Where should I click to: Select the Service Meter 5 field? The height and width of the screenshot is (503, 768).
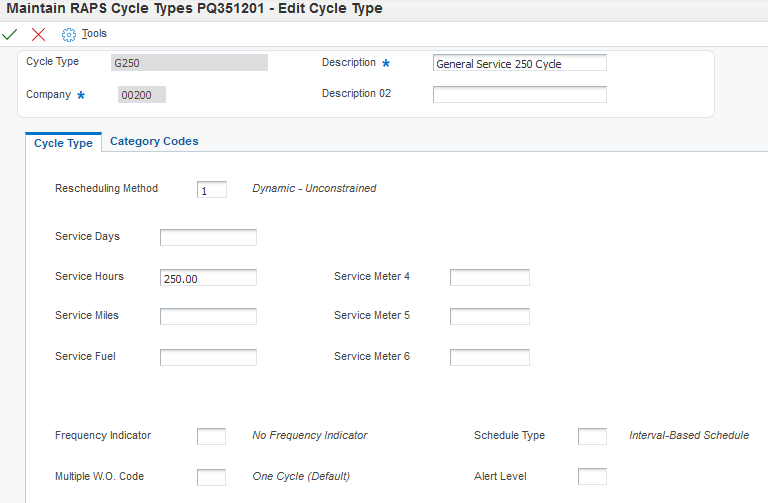point(489,316)
